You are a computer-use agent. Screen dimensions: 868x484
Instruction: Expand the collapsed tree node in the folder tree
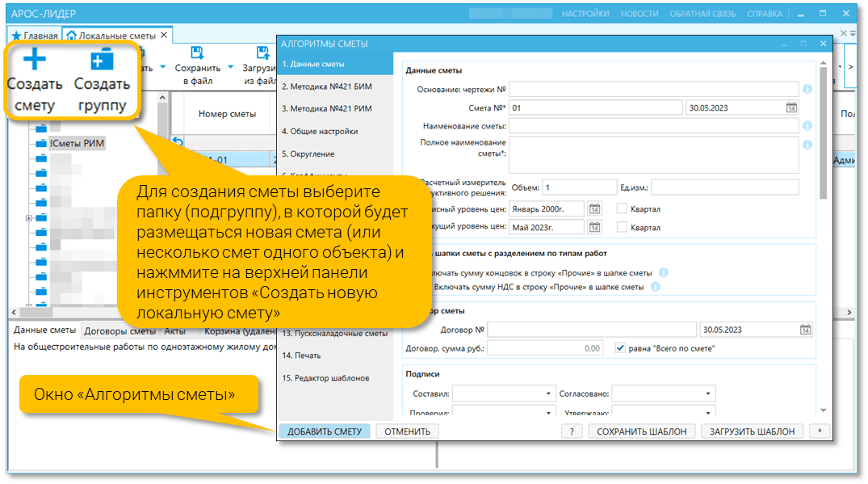[x=29, y=218]
